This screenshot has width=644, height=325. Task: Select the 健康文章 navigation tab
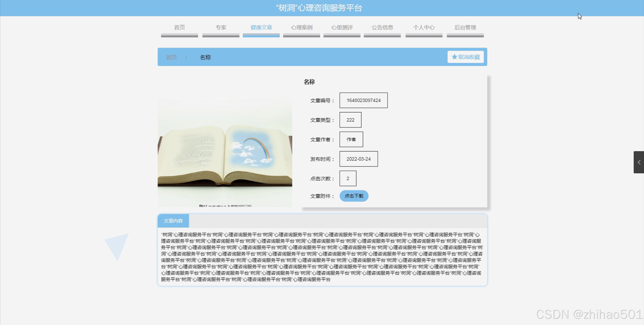click(x=261, y=27)
